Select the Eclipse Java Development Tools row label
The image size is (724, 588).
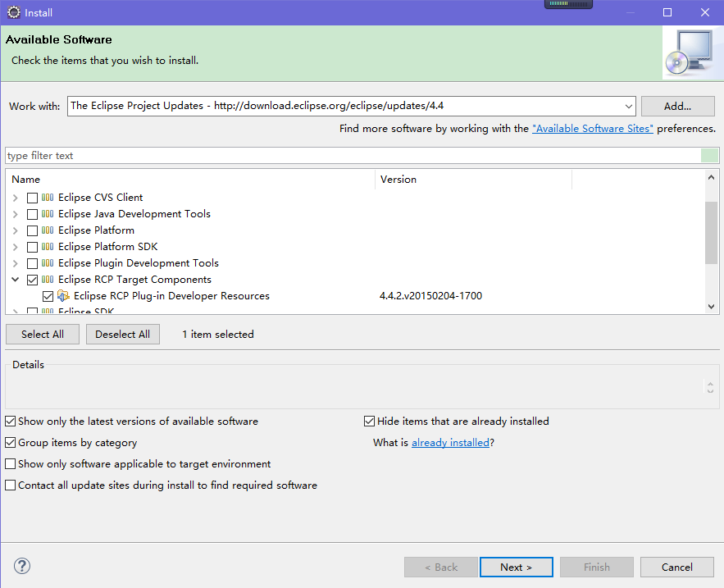134,214
